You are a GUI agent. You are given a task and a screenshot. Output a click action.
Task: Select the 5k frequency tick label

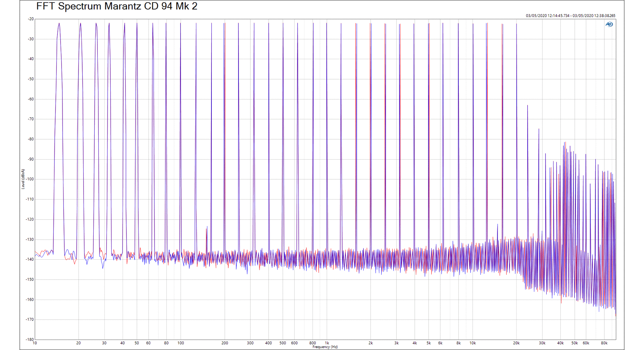click(429, 343)
